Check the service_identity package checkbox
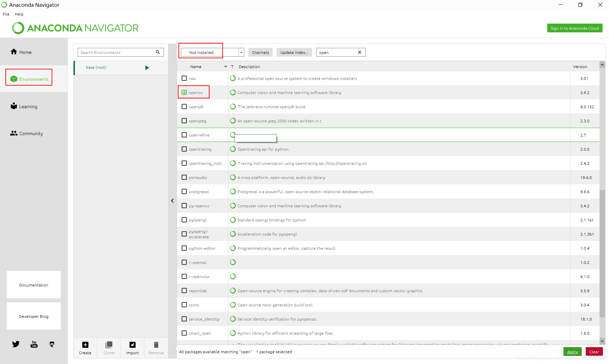 click(x=184, y=319)
